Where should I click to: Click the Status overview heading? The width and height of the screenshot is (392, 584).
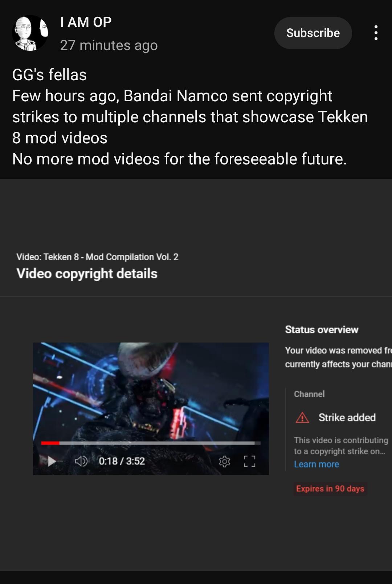tap(322, 330)
